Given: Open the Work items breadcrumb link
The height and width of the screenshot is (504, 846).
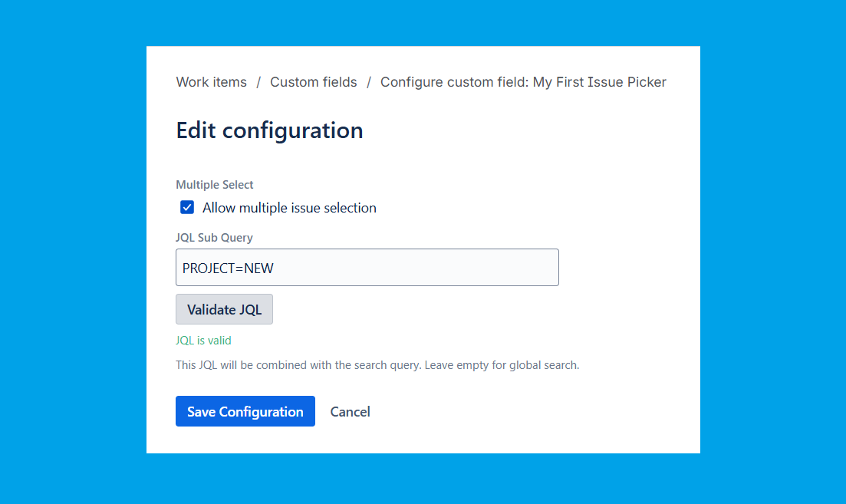Looking at the screenshot, I should [x=212, y=82].
